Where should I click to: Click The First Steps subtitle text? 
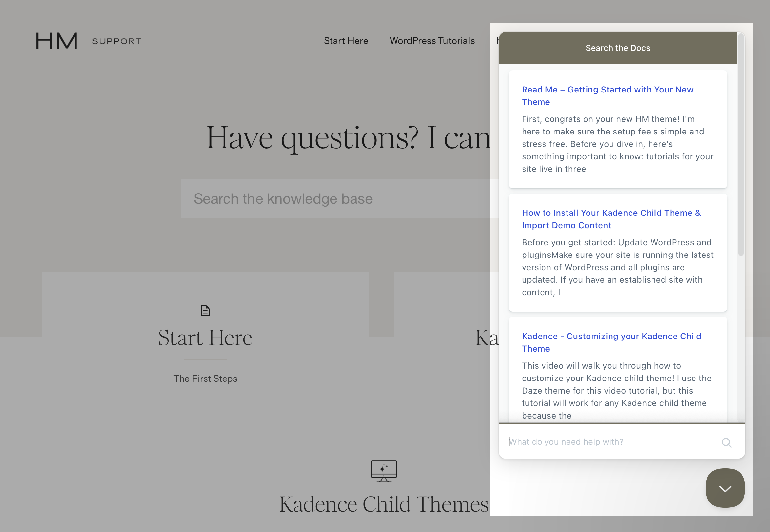coord(205,379)
